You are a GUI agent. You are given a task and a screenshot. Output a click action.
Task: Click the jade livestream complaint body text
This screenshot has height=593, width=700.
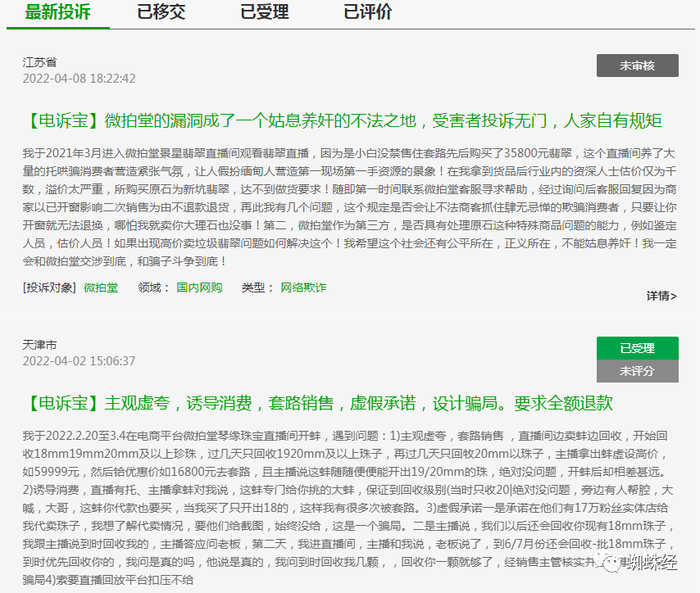349,206
